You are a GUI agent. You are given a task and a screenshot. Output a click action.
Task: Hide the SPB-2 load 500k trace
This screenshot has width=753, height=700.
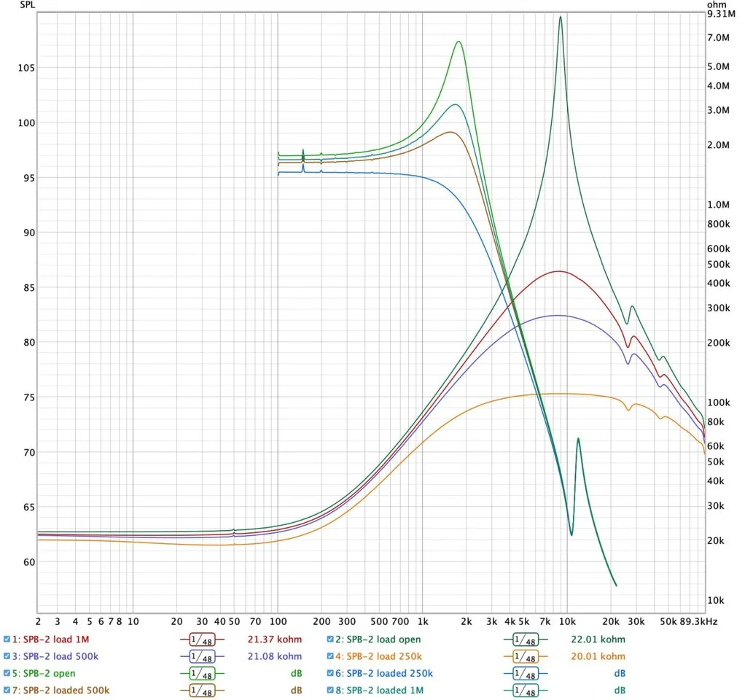click(7, 656)
